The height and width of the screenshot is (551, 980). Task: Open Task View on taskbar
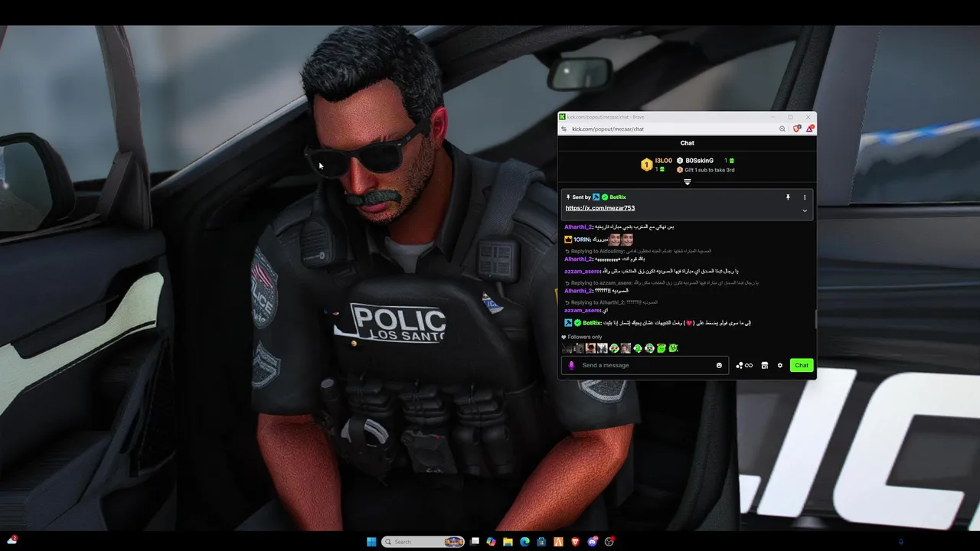475,542
